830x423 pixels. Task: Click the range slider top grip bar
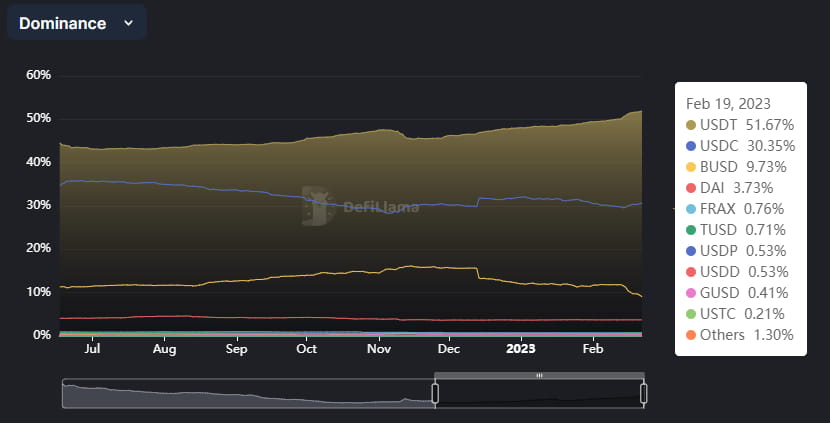coord(539,375)
